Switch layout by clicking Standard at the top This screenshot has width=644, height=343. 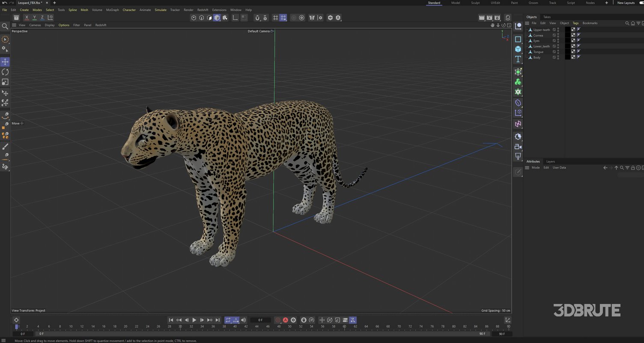tap(434, 3)
